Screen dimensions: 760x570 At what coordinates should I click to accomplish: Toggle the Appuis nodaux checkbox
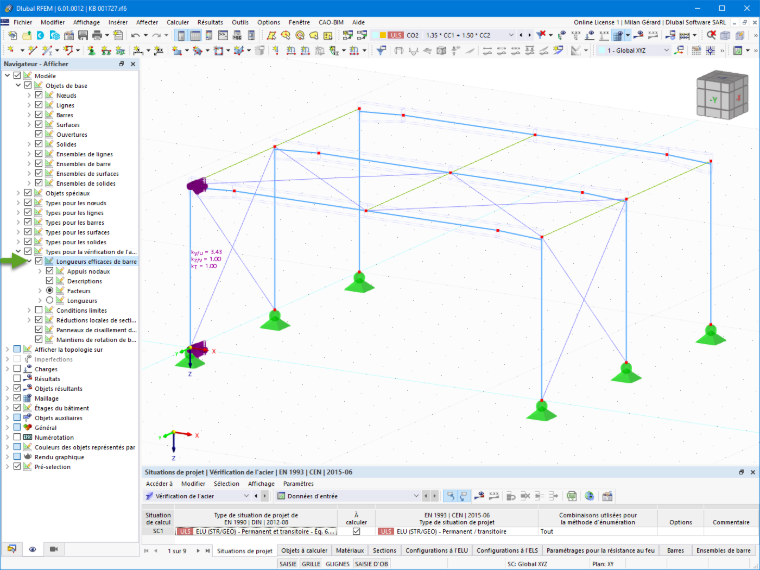click(x=49, y=271)
